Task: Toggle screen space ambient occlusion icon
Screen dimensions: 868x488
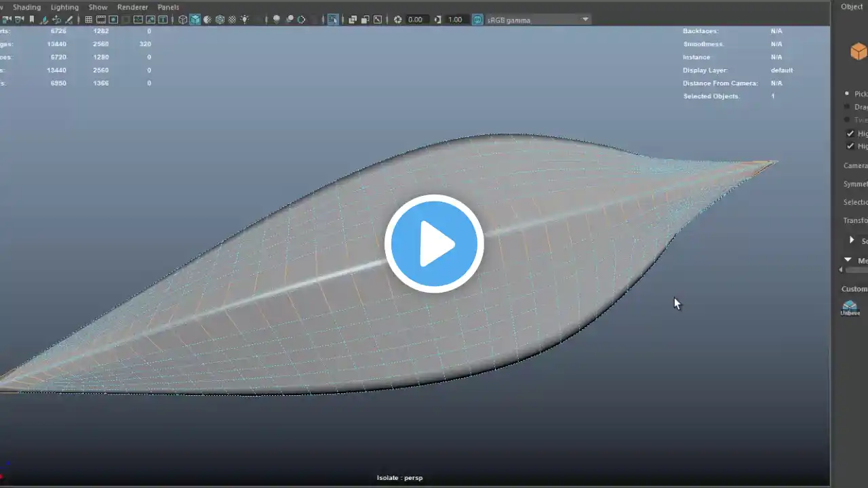Action: coord(289,20)
